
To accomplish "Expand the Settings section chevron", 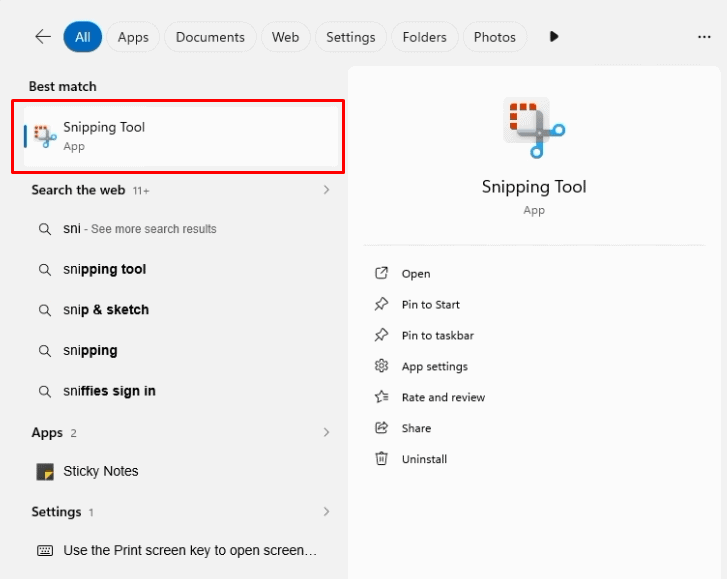I will (x=326, y=512).
